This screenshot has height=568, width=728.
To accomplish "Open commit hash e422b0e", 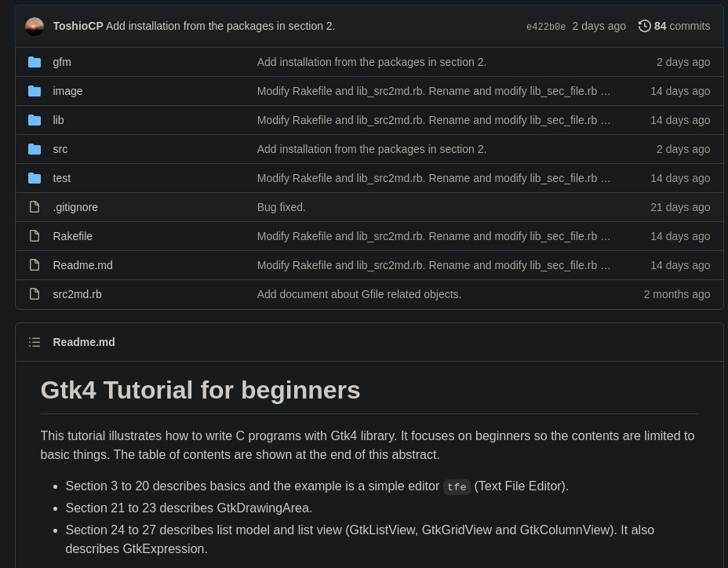I will [x=546, y=27].
